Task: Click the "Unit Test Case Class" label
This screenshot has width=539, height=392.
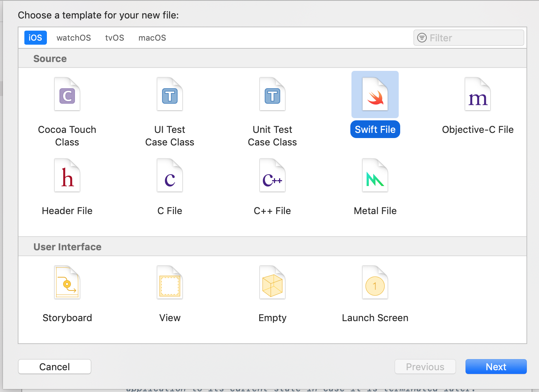Action: [x=272, y=136]
